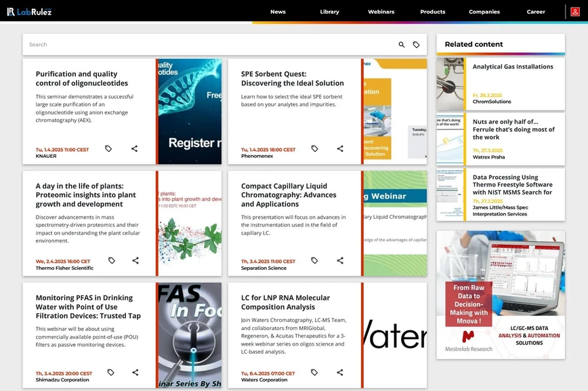The height and width of the screenshot is (391, 588).
Task: Open the Analytical Gas Installations article
Action: point(512,66)
